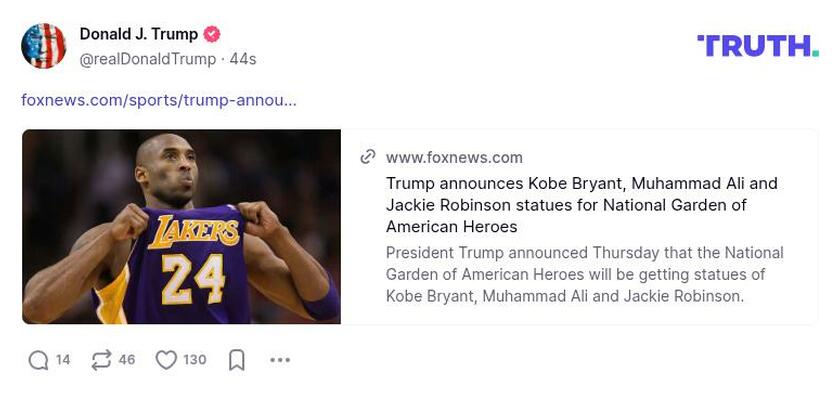Click the article description text in card
This screenshot has height=406, width=840.
(584, 274)
